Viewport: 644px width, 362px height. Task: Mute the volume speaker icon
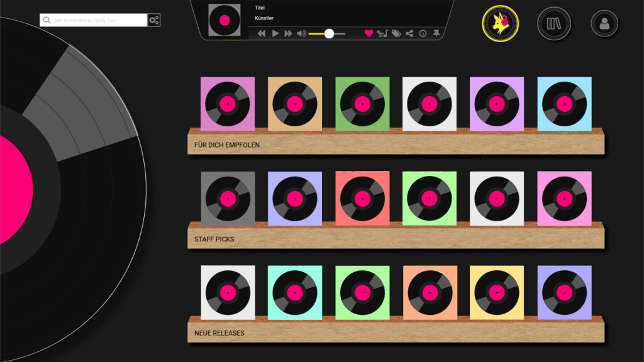(x=301, y=34)
